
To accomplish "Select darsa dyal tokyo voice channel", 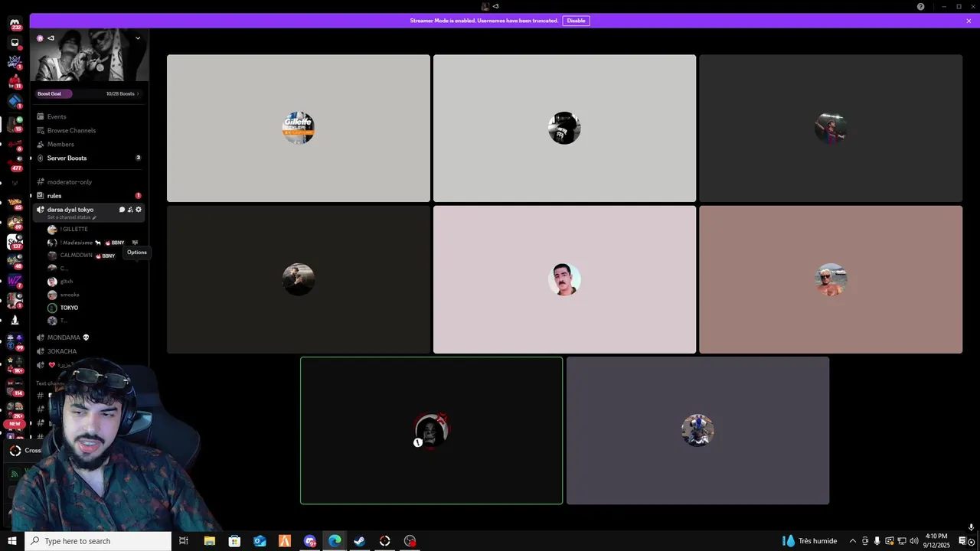I will (70, 210).
